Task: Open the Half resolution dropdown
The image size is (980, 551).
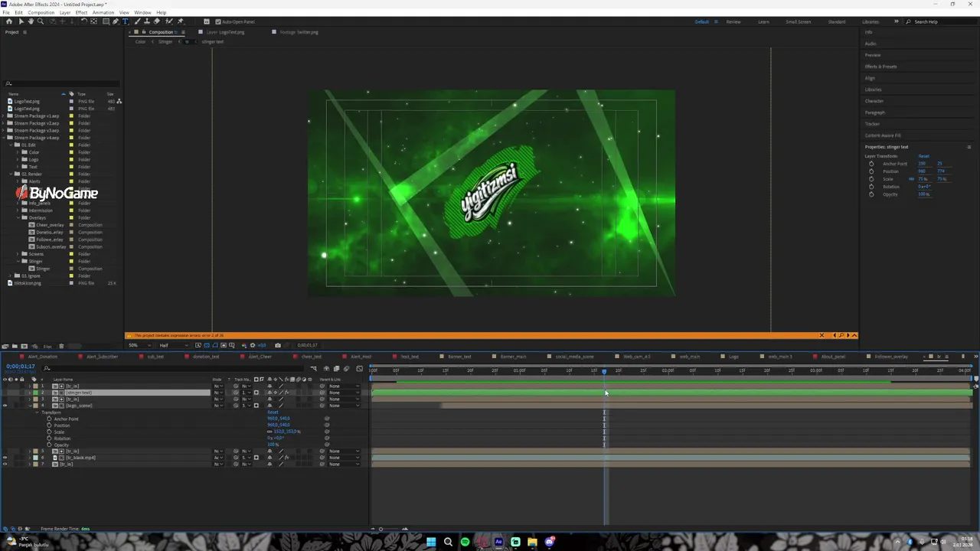Action: 174,345
